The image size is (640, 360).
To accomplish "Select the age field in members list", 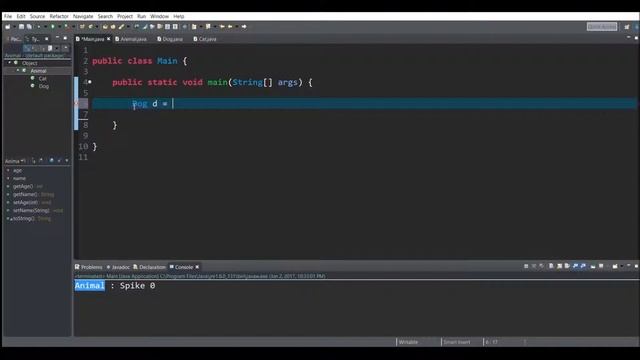I will [x=17, y=171].
